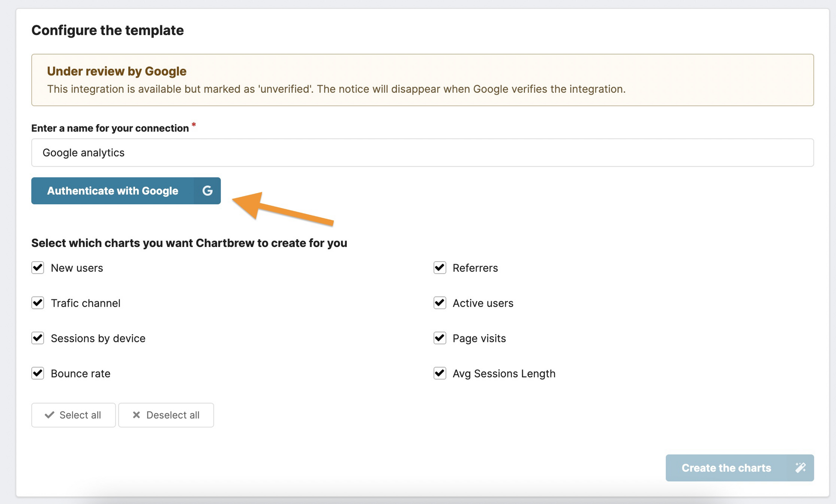Toggle the Avg Sessions Length checkbox

click(439, 373)
